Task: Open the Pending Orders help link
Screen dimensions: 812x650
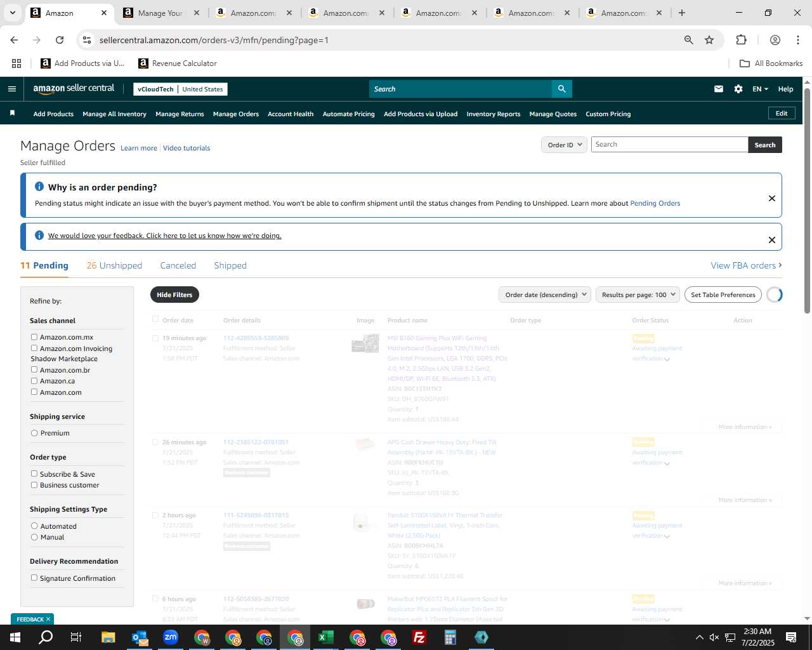Action: point(655,203)
